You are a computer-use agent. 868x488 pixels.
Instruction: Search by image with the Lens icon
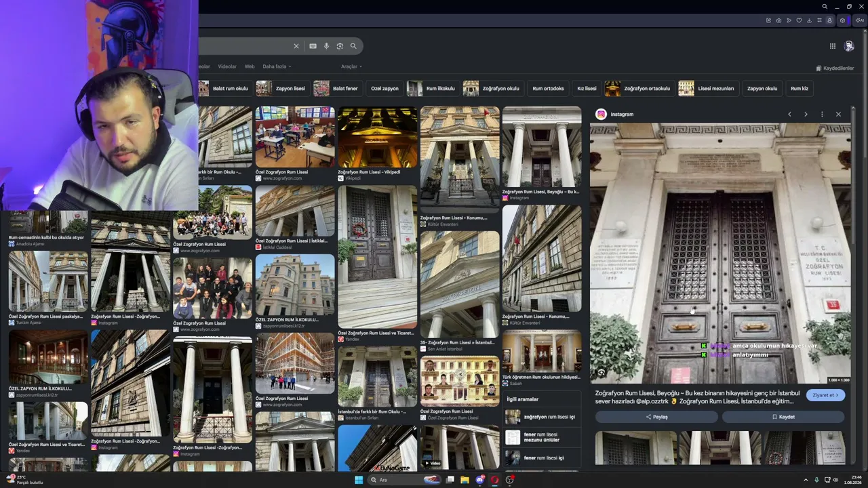pyautogui.click(x=340, y=46)
